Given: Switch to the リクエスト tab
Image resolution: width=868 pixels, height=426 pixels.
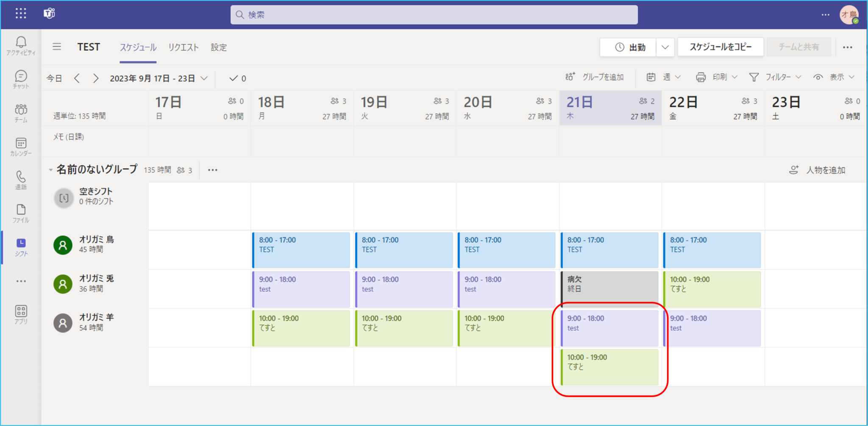Looking at the screenshot, I should (x=183, y=47).
